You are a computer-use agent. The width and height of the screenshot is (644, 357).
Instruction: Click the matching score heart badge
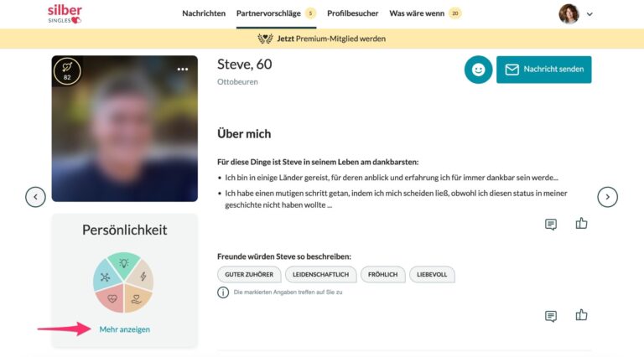click(x=67, y=71)
